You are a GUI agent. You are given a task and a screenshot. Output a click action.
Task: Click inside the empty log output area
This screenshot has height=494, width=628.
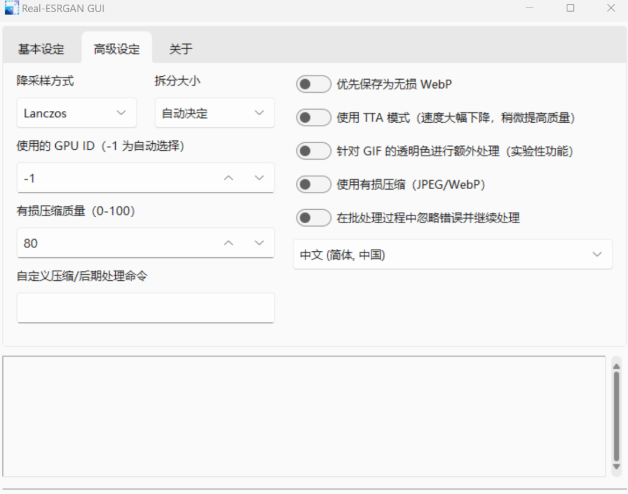pos(304,416)
